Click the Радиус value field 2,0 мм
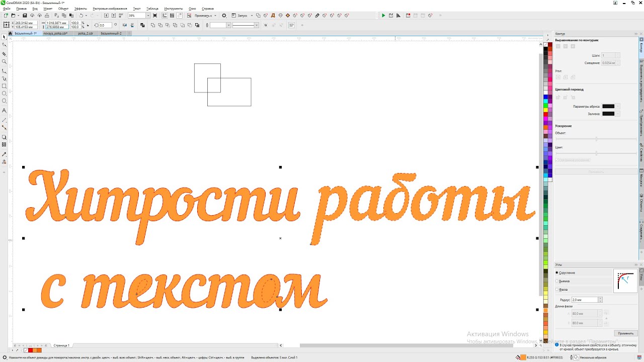Viewport: 644px width, 362px height. (585, 300)
